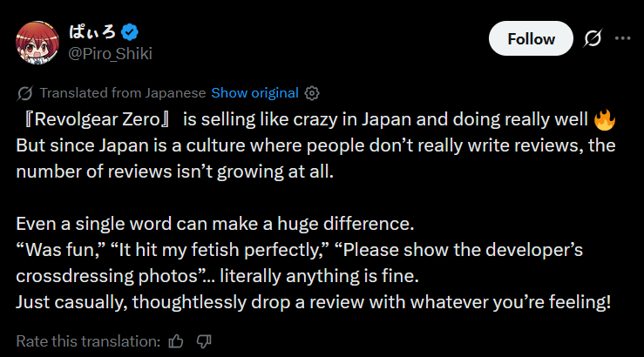
Task: Click the 'Translated from Japanese' label
Action: 123,93
